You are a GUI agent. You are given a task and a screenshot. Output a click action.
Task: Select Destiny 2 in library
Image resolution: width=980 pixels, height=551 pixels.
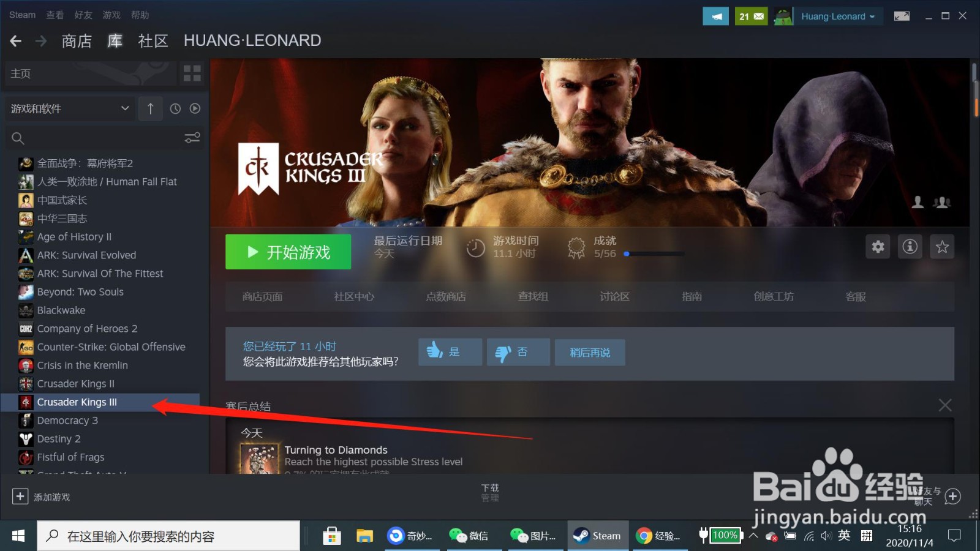100,439
